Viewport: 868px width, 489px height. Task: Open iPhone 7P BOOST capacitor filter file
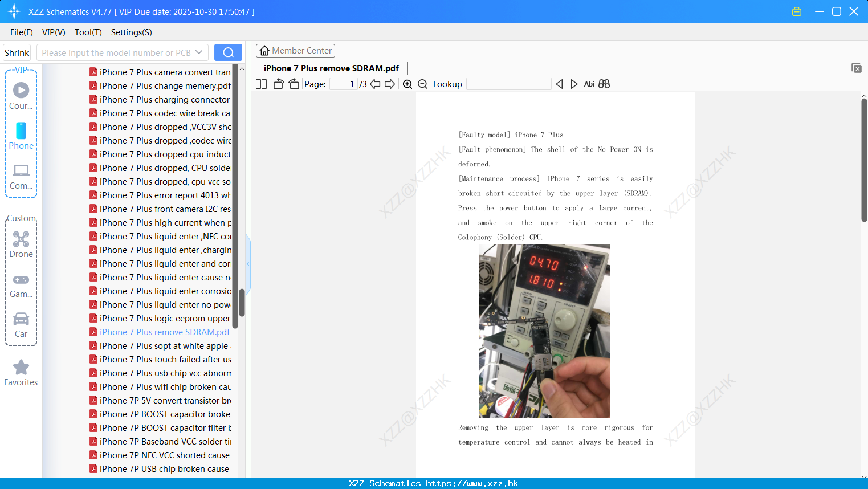(160, 428)
